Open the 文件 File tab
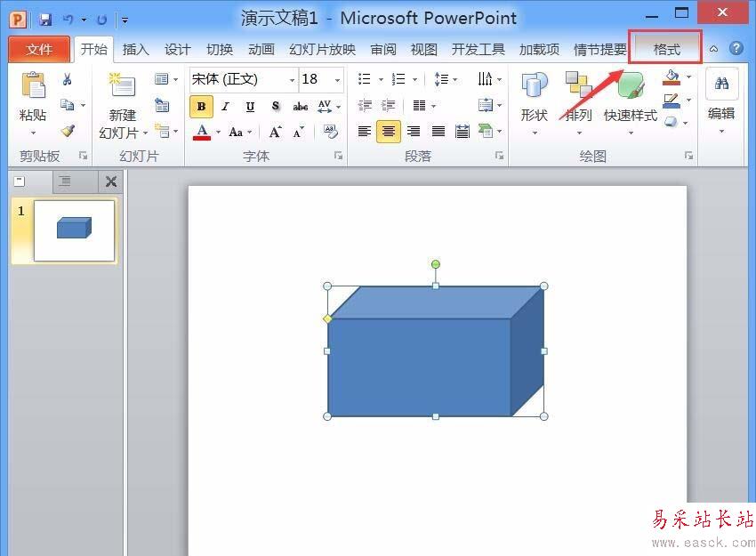The image size is (756, 556). (x=39, y=49)
